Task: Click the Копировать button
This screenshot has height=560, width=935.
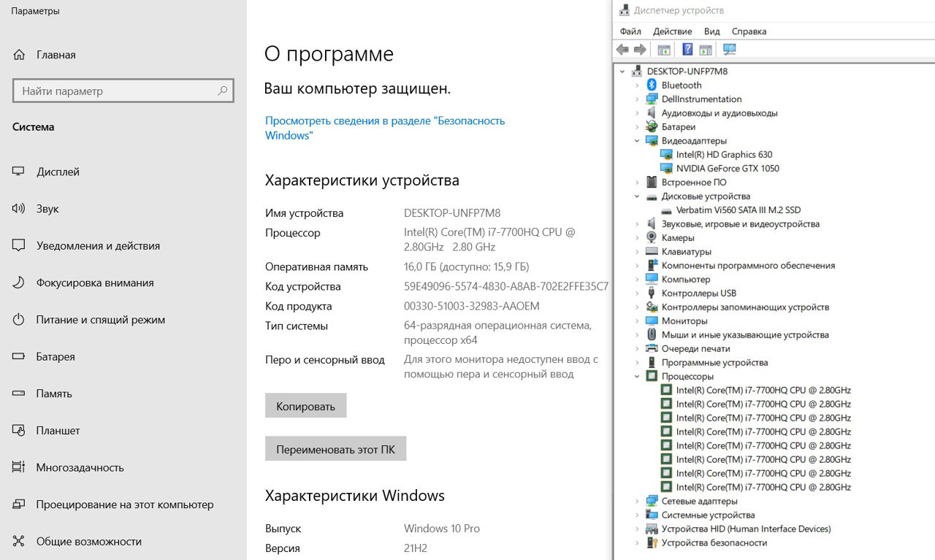Action: coord(305,406)
